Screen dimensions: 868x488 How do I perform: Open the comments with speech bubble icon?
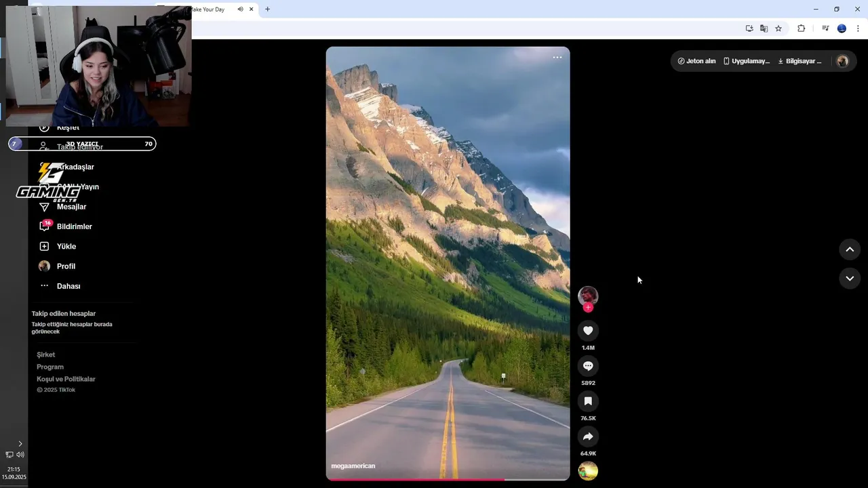click(588, 366)
